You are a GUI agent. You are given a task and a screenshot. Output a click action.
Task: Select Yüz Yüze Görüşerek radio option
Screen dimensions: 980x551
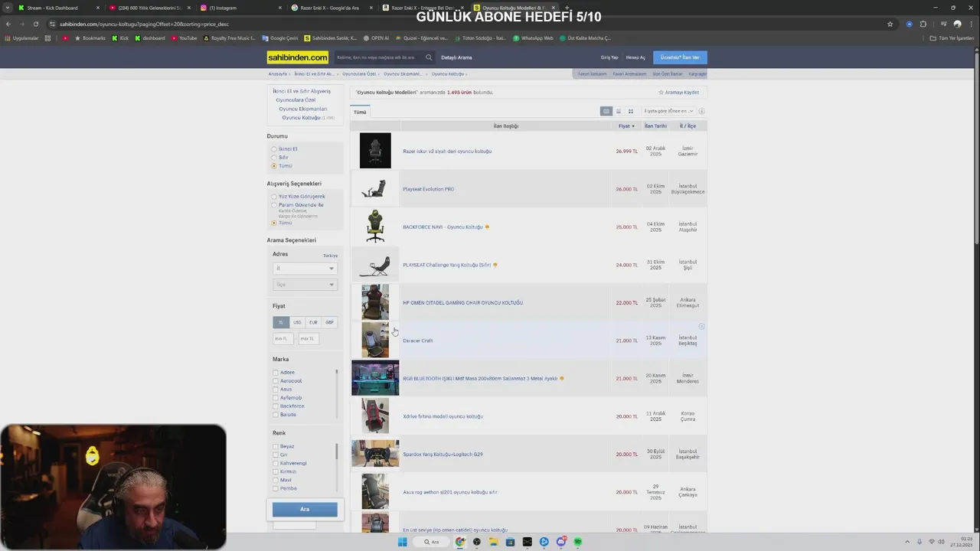click(274, 197)
